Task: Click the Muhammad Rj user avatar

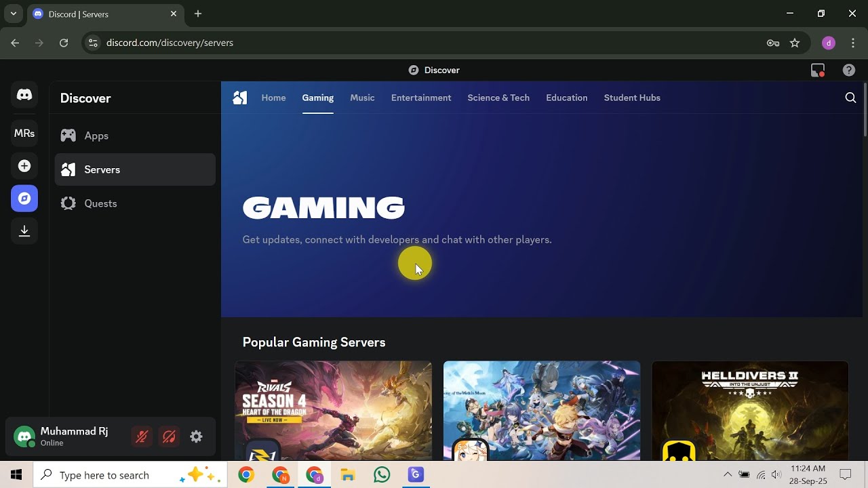Action: point(24,437)
